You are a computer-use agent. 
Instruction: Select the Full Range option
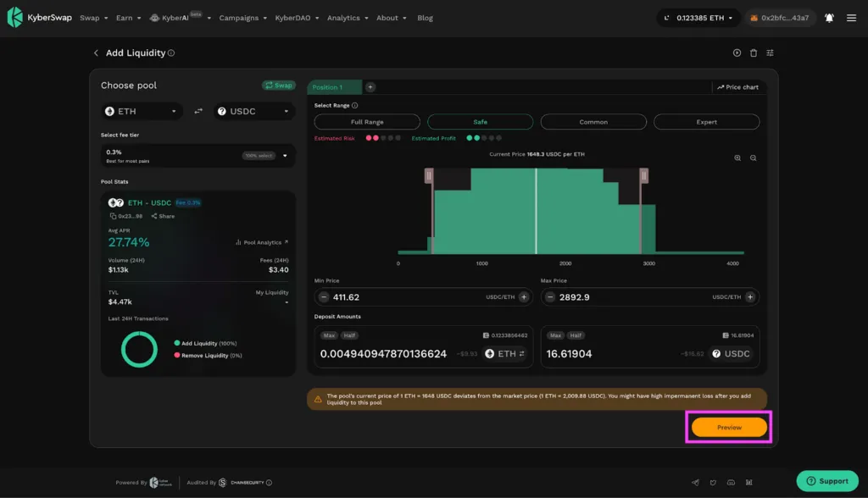pyautogui.click(x=367, y=122)
